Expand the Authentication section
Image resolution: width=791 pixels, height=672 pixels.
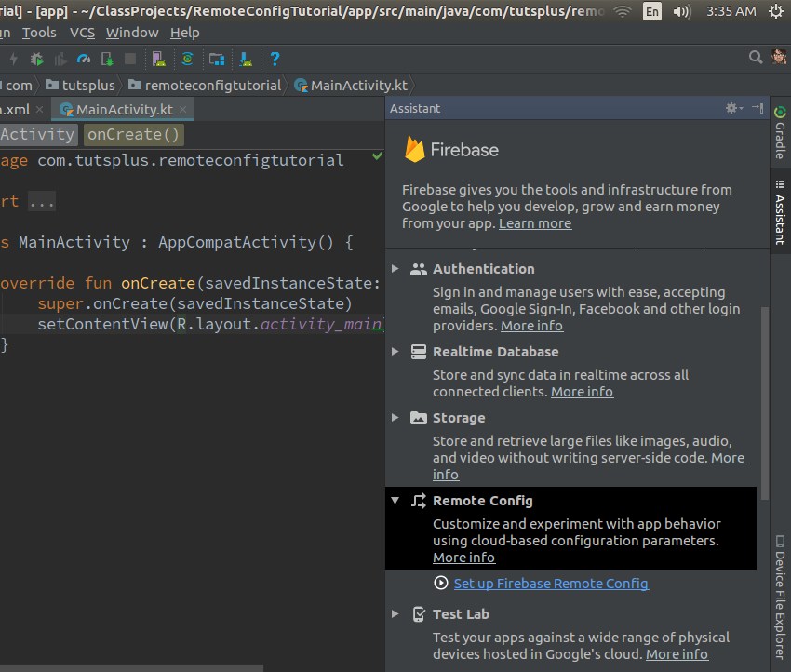click(395, 269)
